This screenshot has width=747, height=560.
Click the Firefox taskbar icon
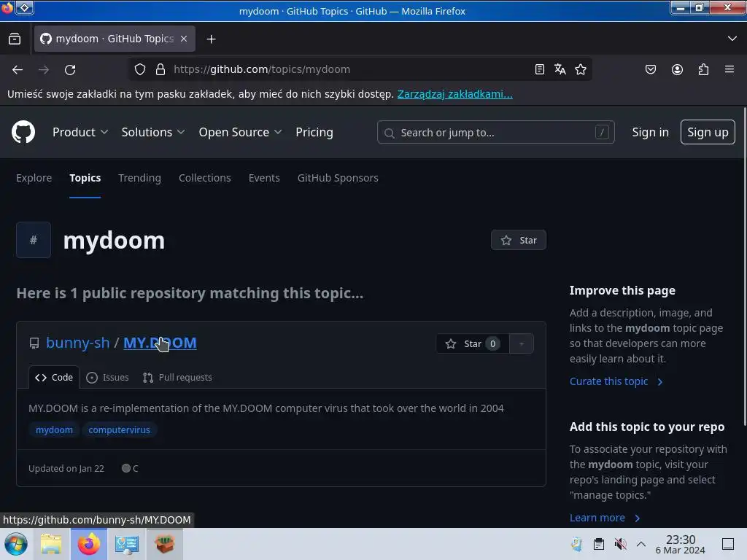89,544
